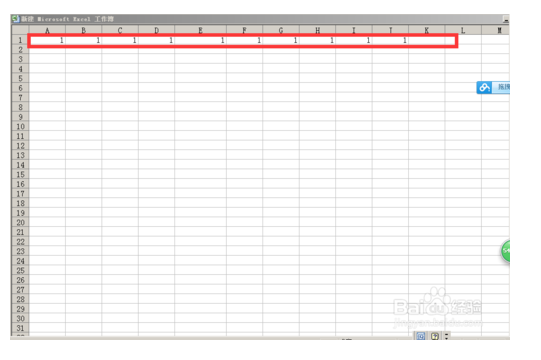Select column E header
The width and height of the screenshot is (541, 360).
(x=200, y=30)
